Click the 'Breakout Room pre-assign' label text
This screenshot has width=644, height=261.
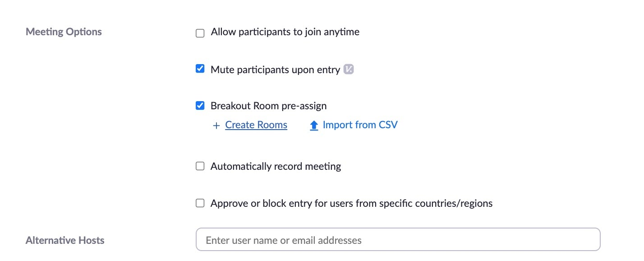coord(268,106)
